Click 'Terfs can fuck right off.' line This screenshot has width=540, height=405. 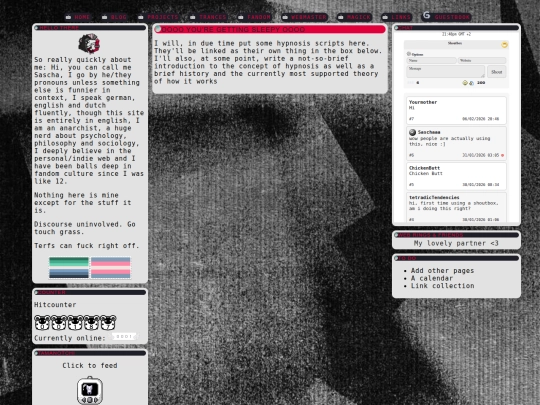pos(86,246)
